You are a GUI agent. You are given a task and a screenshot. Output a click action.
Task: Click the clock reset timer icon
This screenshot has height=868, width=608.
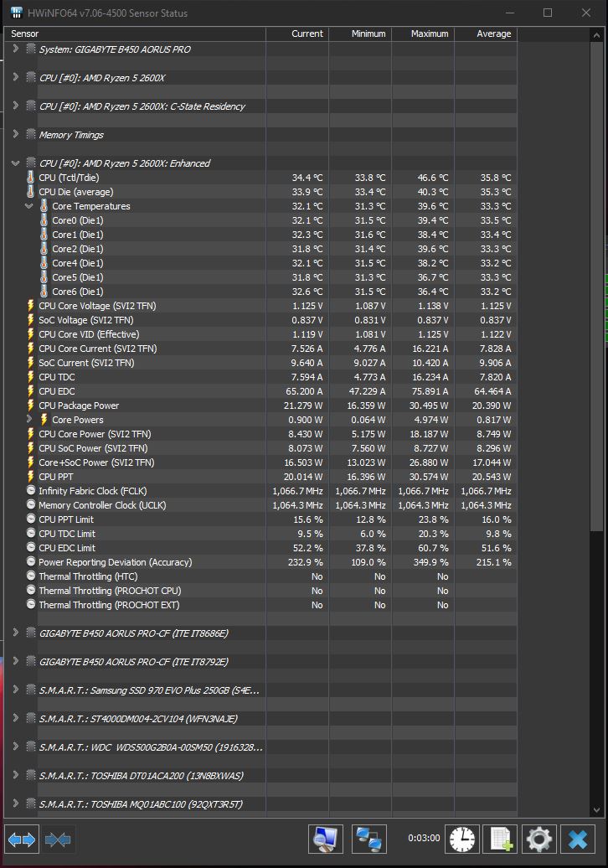[462, 840]
